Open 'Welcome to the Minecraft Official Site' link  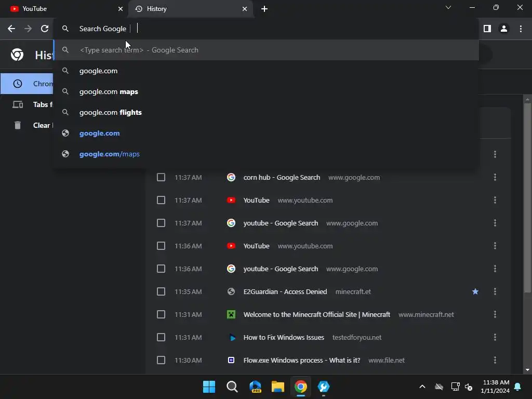316,314
